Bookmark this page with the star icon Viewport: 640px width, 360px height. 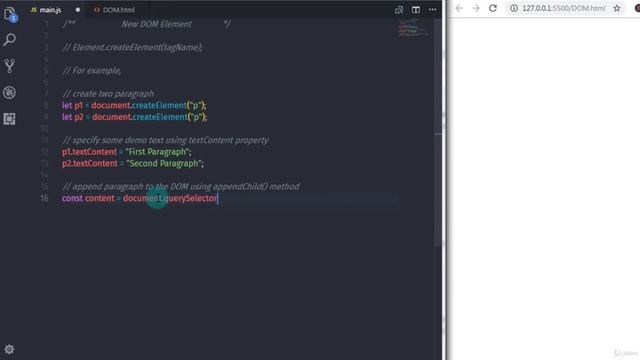point(617,8)
